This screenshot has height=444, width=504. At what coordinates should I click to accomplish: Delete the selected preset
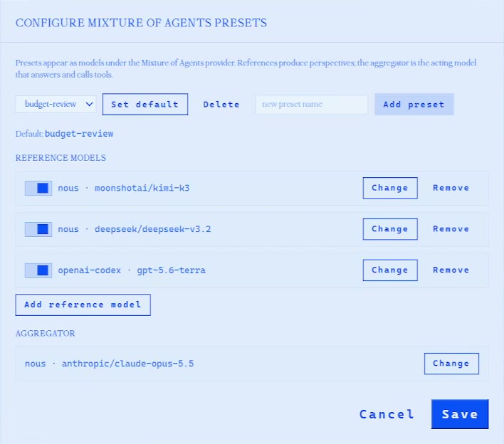click(221, 104)
